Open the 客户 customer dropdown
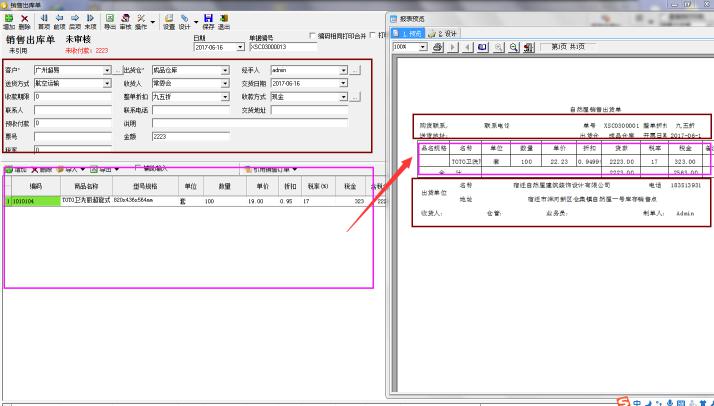The width and height of the screenshot is (714, 406). coord(107,71)
